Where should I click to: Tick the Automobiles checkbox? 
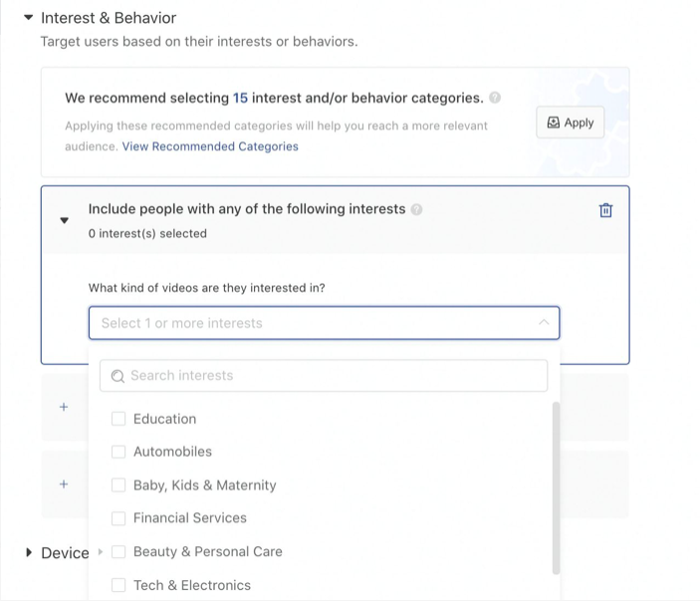[118, 452]
